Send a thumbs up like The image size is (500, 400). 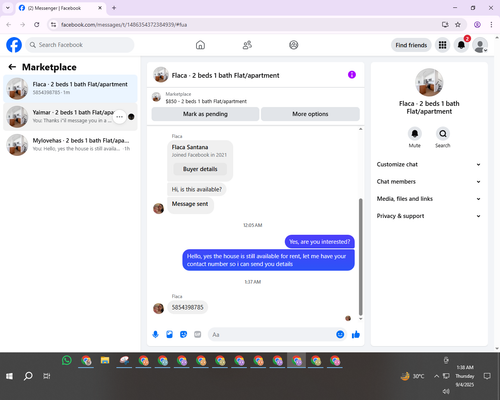[356, 334]
